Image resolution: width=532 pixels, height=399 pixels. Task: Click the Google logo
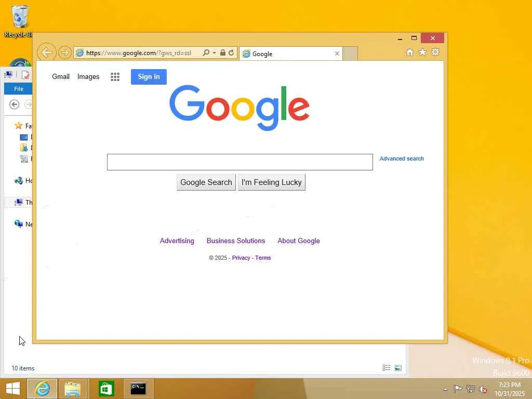[240, 107]
